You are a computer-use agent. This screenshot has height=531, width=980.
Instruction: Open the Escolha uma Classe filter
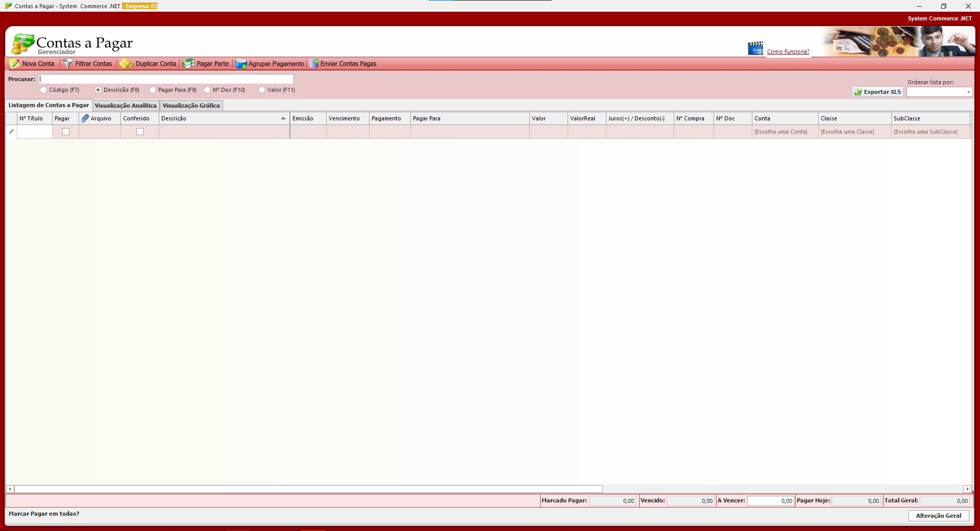click(x=847, y=132)
